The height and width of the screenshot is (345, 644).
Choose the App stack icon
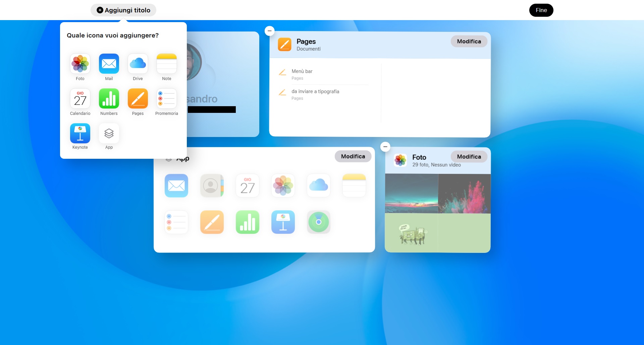(x=109, y=133)
